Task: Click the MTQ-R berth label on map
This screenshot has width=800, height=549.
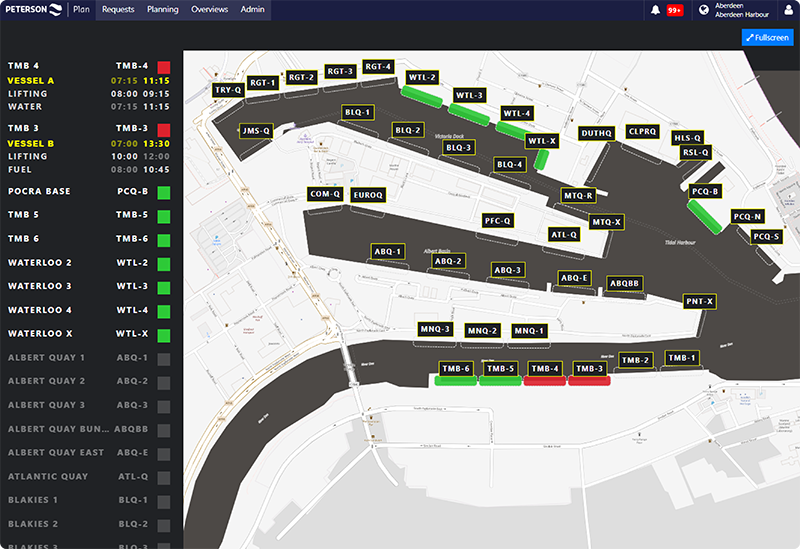Action: pyautogui.click(x=579, y=195)
